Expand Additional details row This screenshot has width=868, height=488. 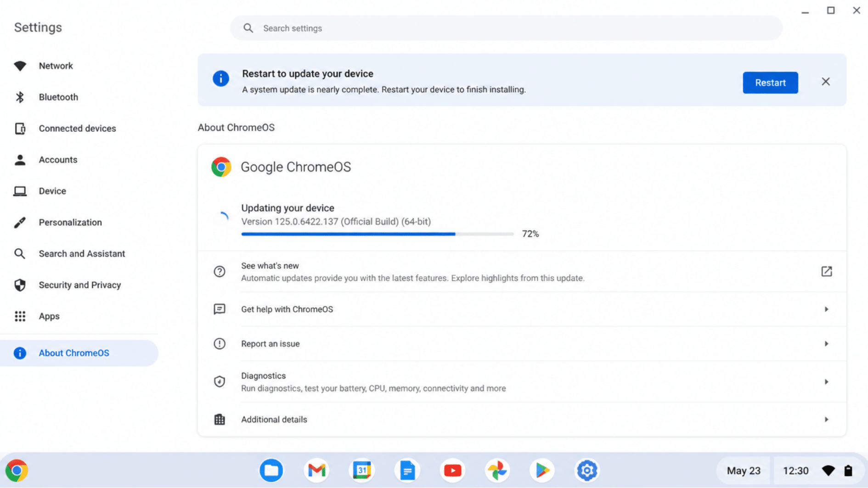[x=826, y=420]
